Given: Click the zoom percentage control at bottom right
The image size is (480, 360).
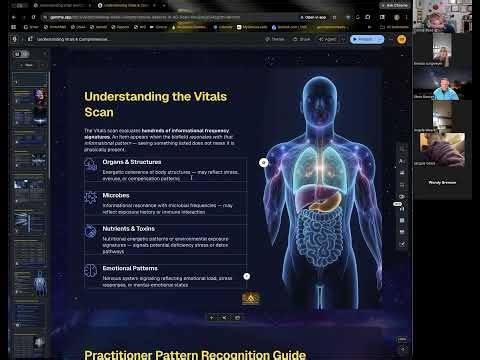Looking at the screenshot, I should point(402,339).
